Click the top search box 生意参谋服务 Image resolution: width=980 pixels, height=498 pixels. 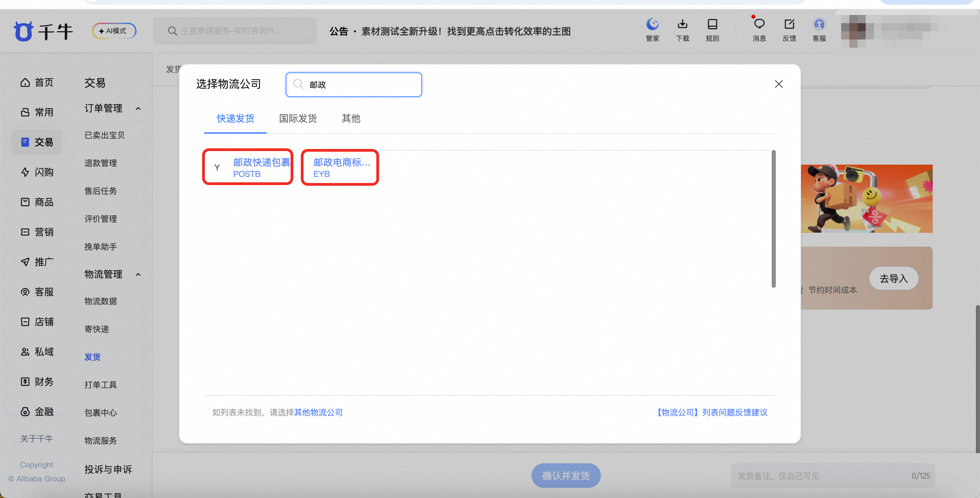[234, 31]
